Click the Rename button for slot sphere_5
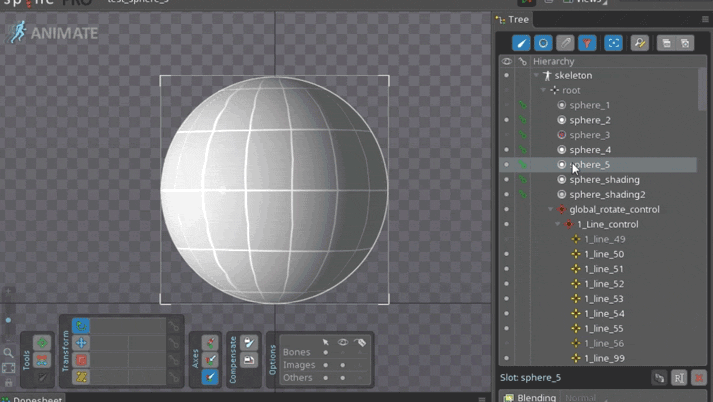The width and height of the screenshot is (713, 402). click(679, 378)
